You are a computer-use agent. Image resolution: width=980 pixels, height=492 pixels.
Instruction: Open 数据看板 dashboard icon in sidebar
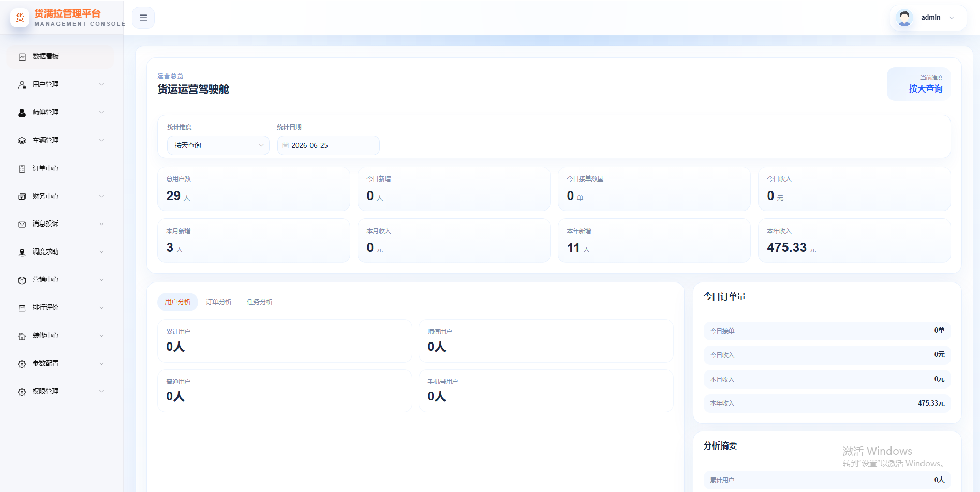[x=22, y=57]
